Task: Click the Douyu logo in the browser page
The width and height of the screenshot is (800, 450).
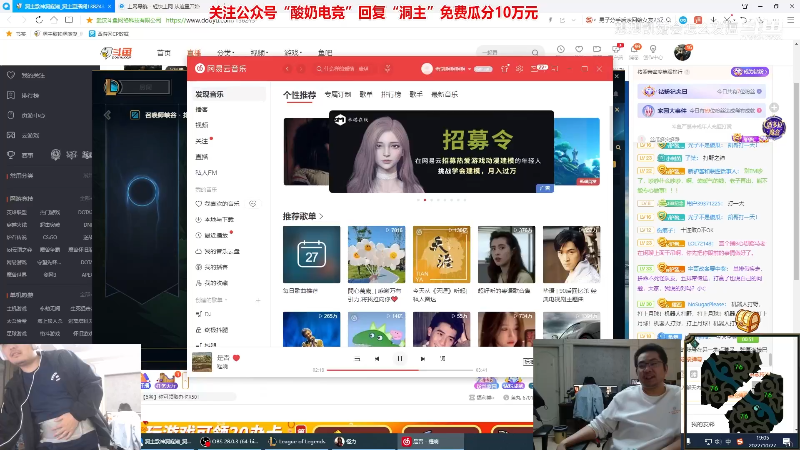Action: 117,53
